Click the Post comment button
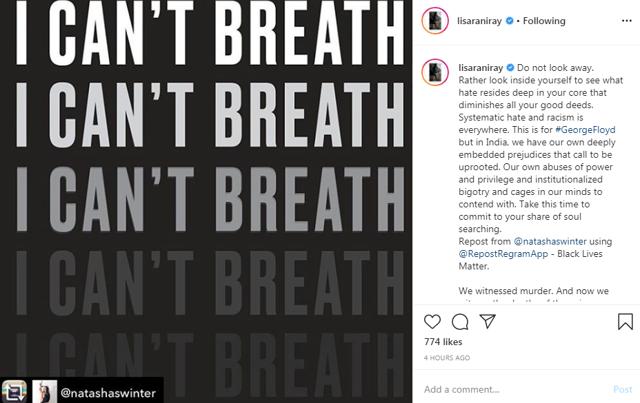The height and width of the screenshot is (403, 640). click(x=622, y=389)
